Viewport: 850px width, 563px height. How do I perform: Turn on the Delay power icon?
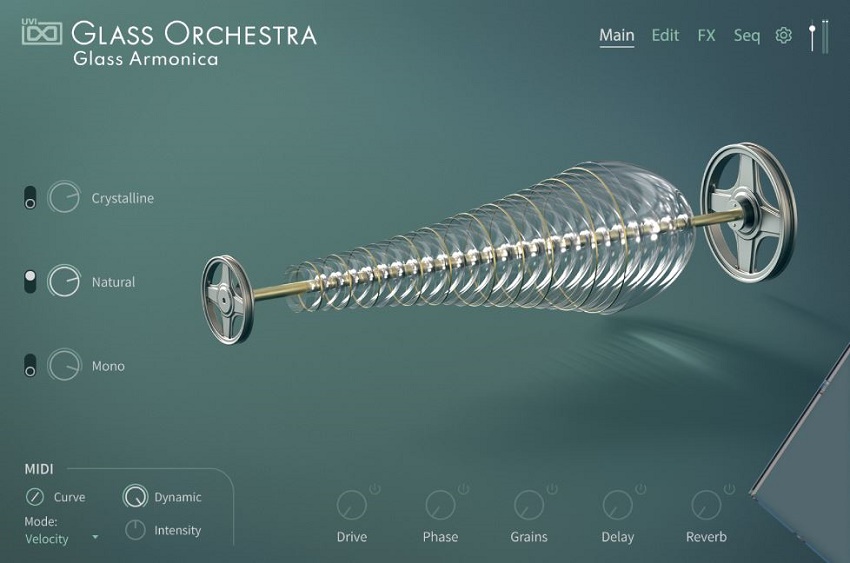click(x=641, y=489)
